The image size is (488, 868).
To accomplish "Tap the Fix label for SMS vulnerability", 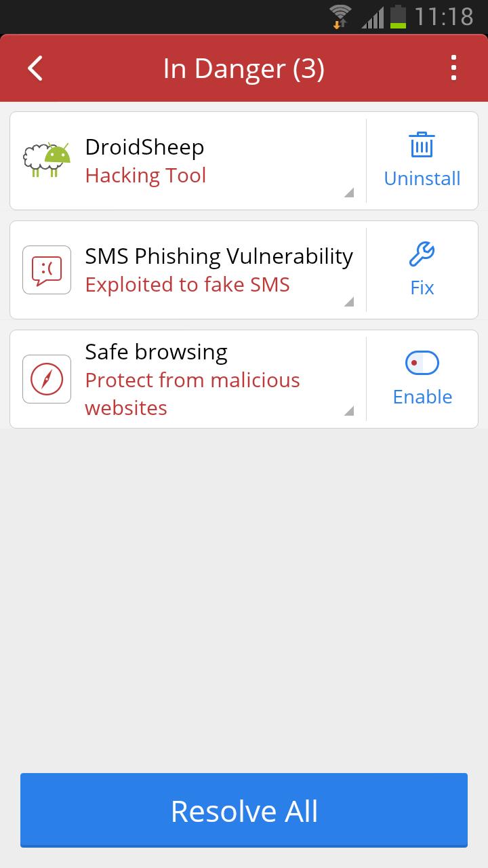I will point(422,288).
